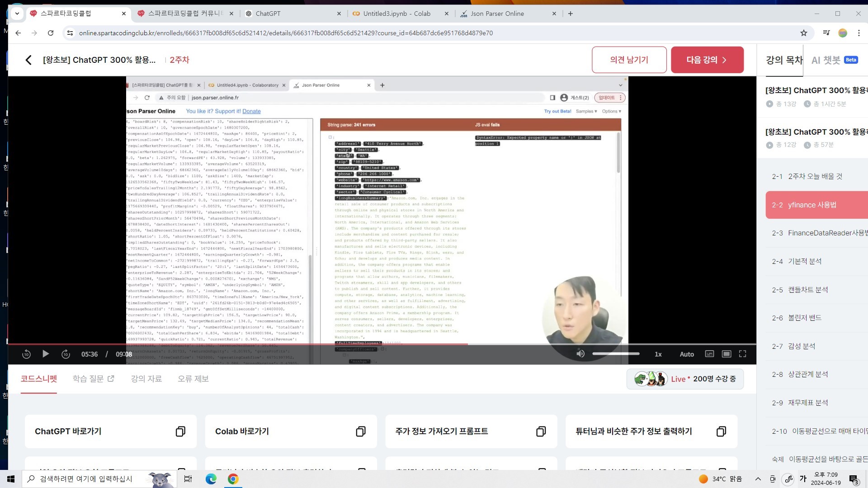Expand the course section with 총 12강

tap(816, 138)
